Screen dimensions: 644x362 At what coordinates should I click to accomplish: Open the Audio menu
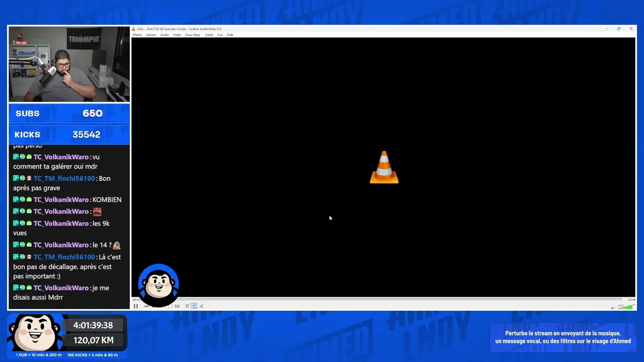click(165, 35)
